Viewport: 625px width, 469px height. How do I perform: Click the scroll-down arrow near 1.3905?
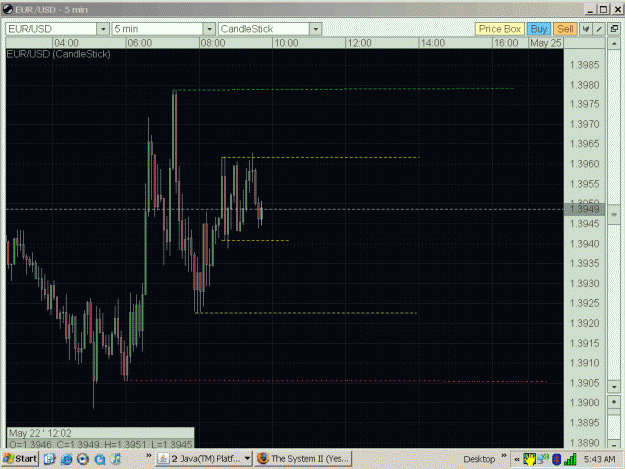(614, 387)
